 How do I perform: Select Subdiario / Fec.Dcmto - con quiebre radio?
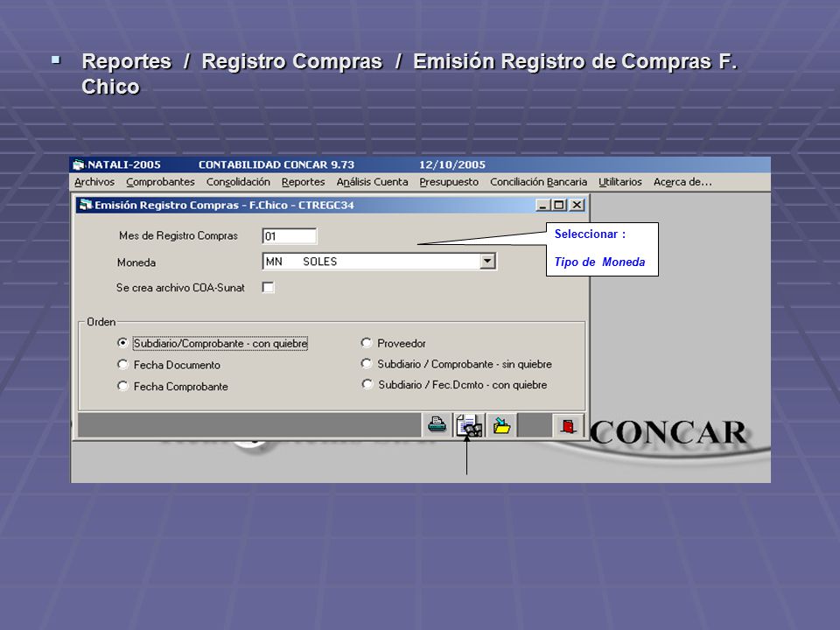click(367, 385)
